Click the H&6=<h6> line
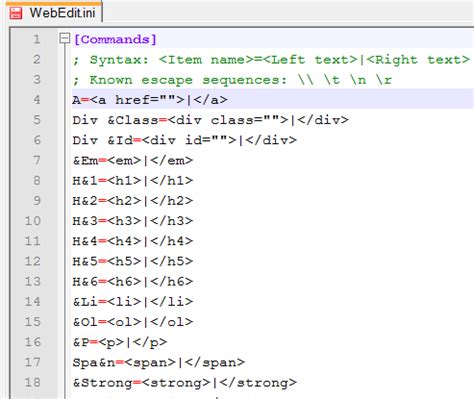The width and height of the screenshot is (474, 399). click(133, 281)
